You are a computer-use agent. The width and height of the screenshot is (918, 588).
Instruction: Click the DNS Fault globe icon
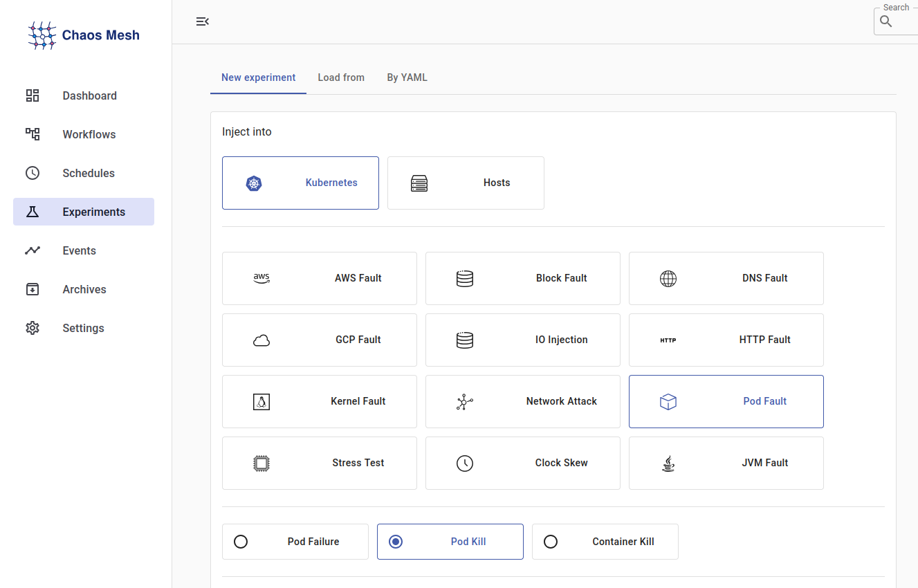tap(668, 278)
